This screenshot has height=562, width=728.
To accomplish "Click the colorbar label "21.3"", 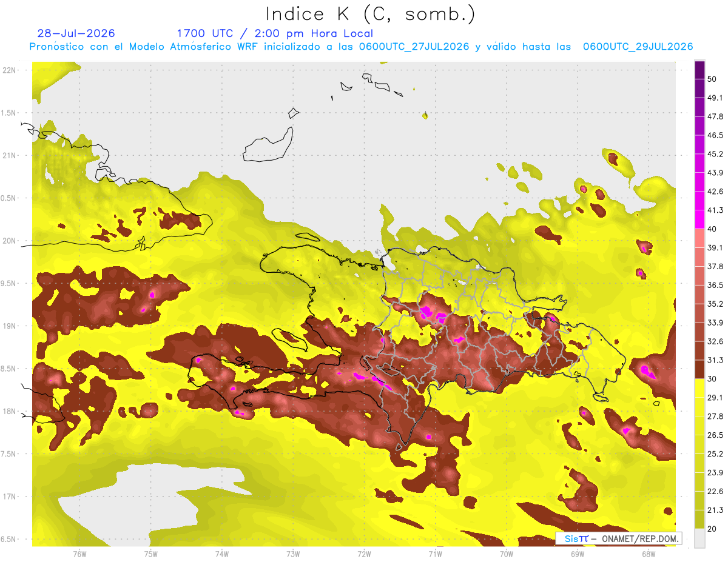I will 715,510.
